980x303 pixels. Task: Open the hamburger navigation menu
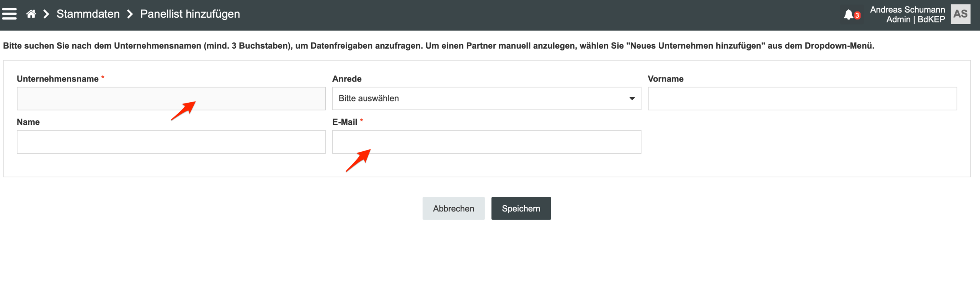[x=9, y=14]
